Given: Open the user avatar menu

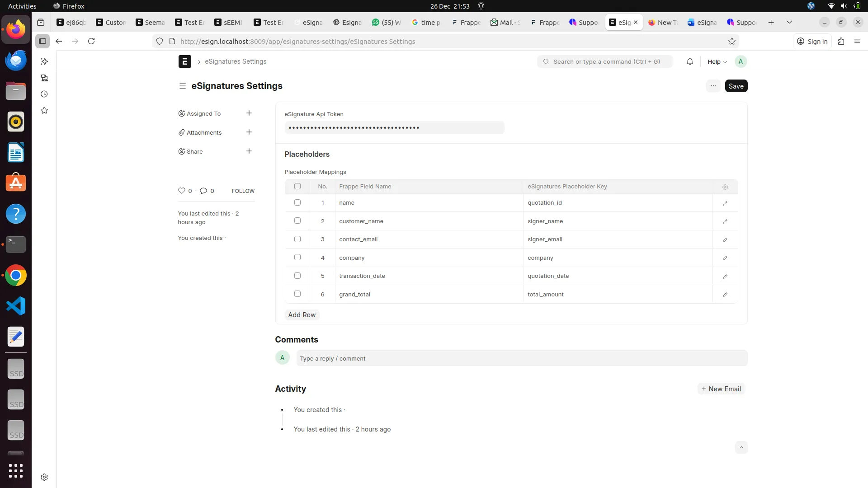Looking at the screenshot, I should 741,61.
